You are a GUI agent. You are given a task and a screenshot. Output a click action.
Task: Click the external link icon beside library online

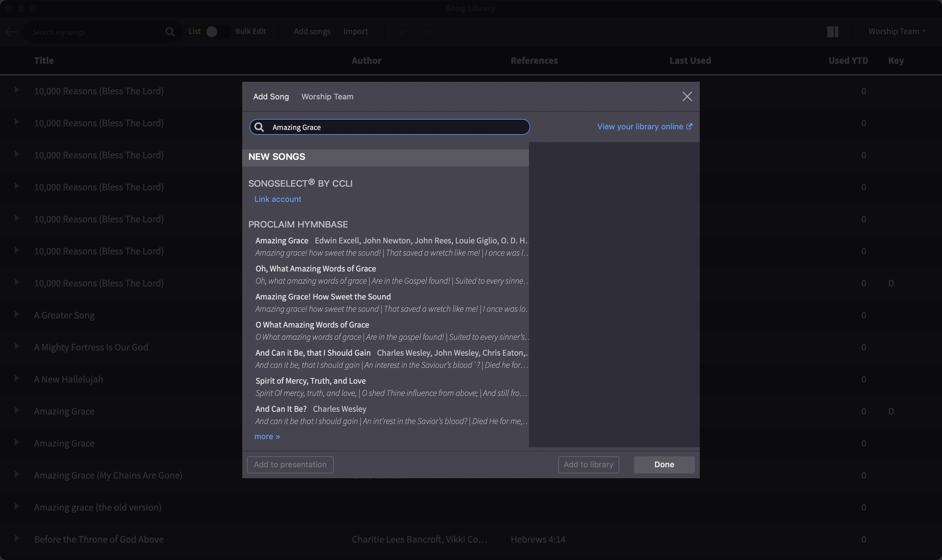(x=689, y=126)
